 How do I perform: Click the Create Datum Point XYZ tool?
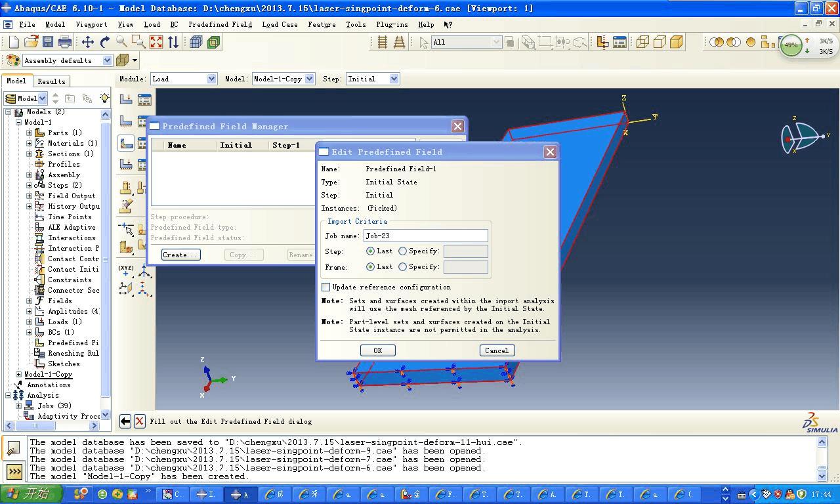(x=126, y=270)
